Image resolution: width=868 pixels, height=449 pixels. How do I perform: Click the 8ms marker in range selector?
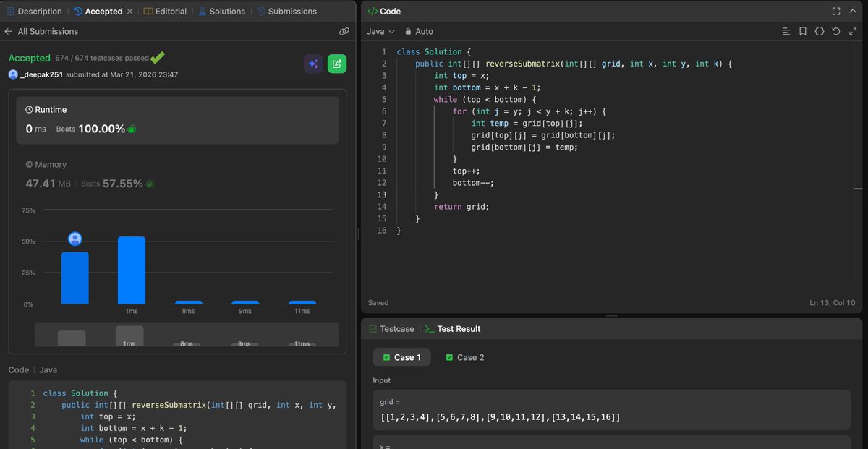188,344
